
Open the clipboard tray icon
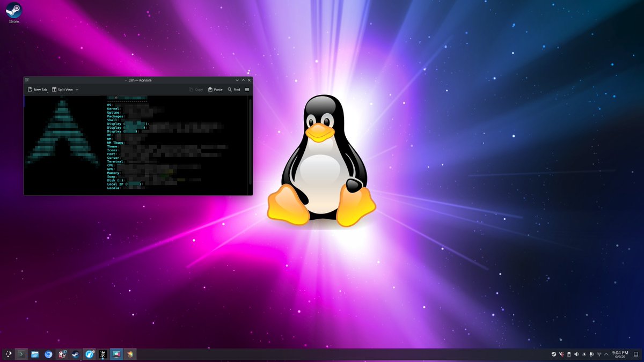click(x=569, y=354)
